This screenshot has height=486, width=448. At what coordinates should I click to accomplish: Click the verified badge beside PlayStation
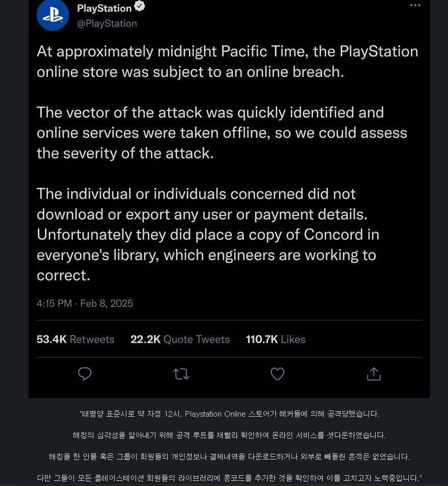(139, 7)
